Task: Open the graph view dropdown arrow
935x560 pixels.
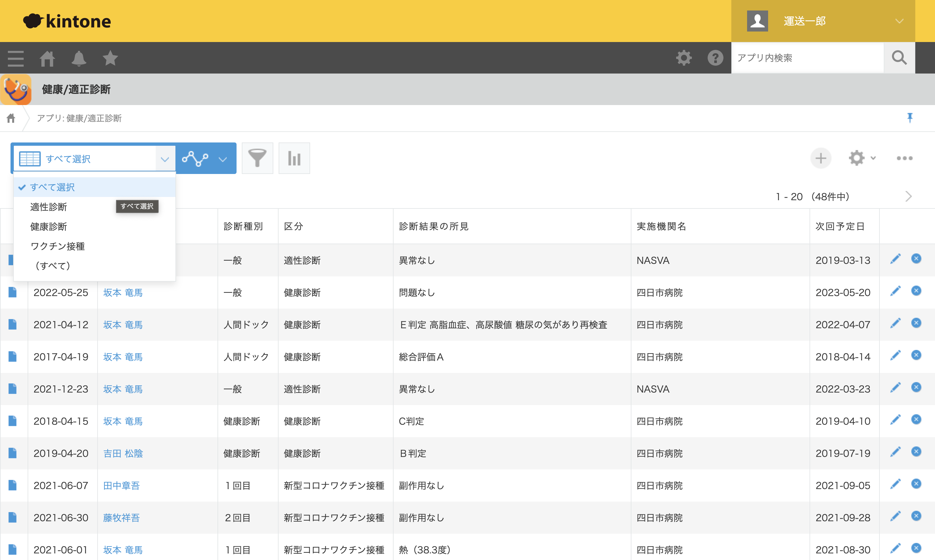Action: (222, 159)
